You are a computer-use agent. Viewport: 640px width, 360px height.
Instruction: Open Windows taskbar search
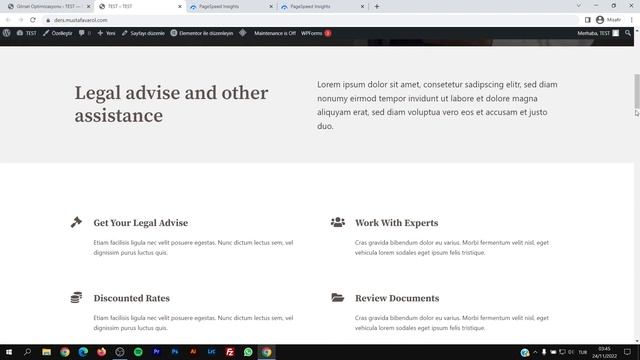[x=27, y=352]
